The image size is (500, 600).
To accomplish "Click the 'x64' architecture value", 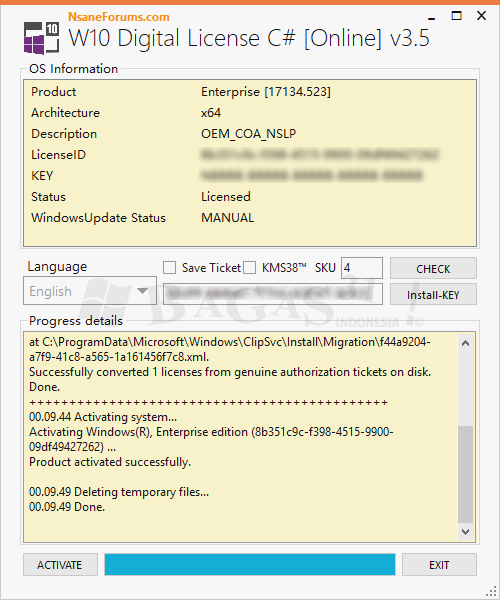I will pos(211,113).
